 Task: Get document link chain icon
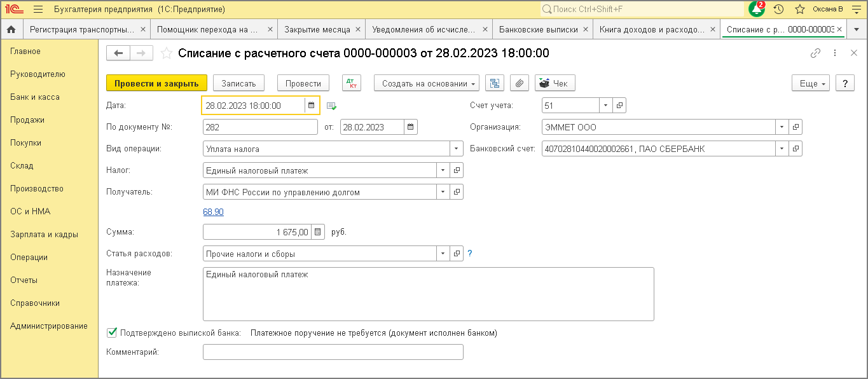pos(815,53)
